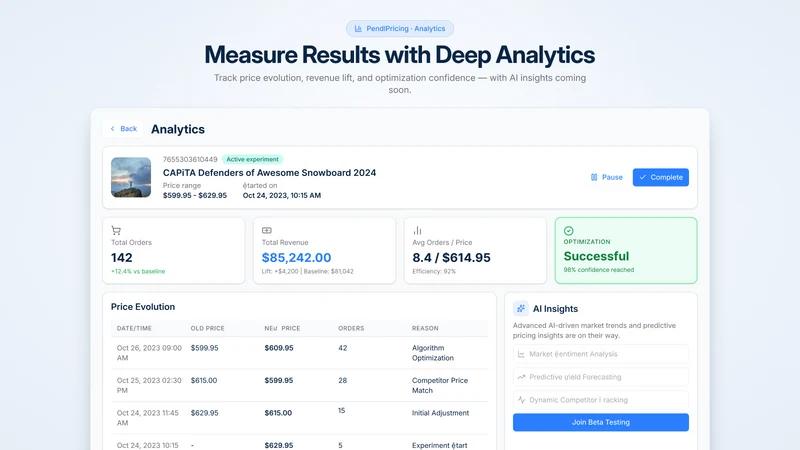Viewport: 800px width, 450px height.
Task: Click the PendlPricing Analytics badge
Action: [x=399, y=29]
